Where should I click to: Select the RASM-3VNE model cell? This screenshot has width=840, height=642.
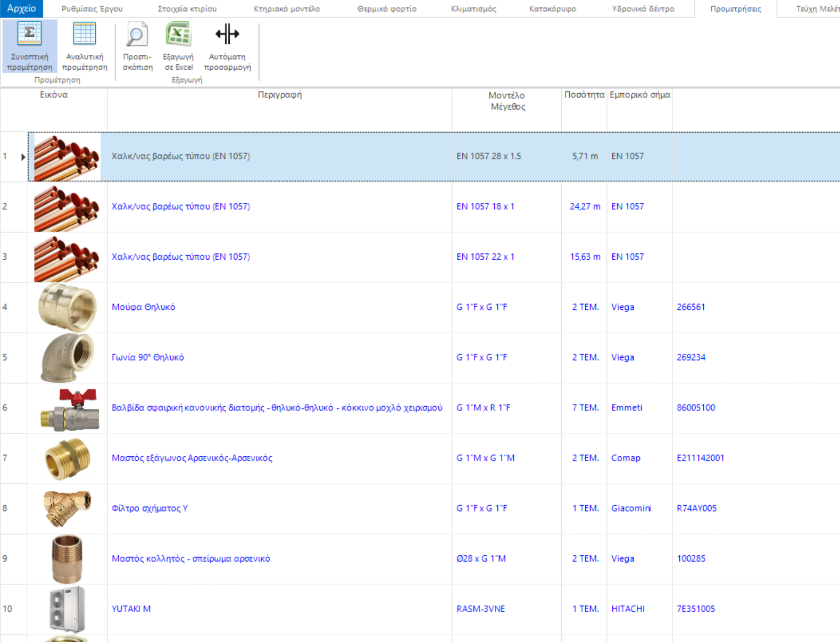point(480,609)
